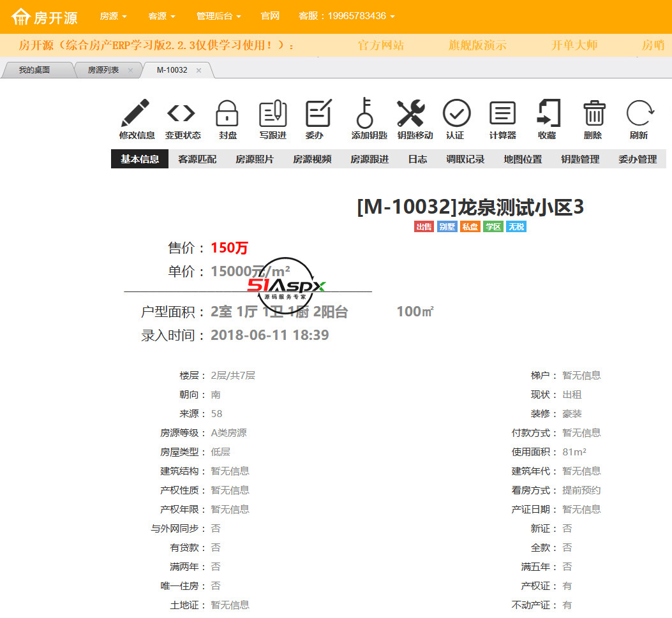The width and height of the screenshot is (672, 618).
Task: Click the pencil 修改信息 edit icon
Action: pyautogui.click(x=137, y=114)
